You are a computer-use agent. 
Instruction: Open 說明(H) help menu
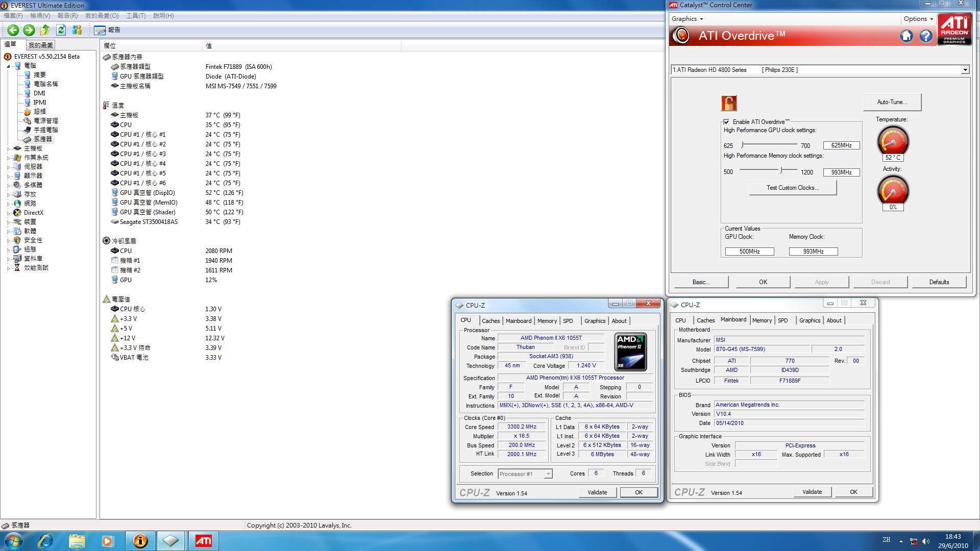163,16
